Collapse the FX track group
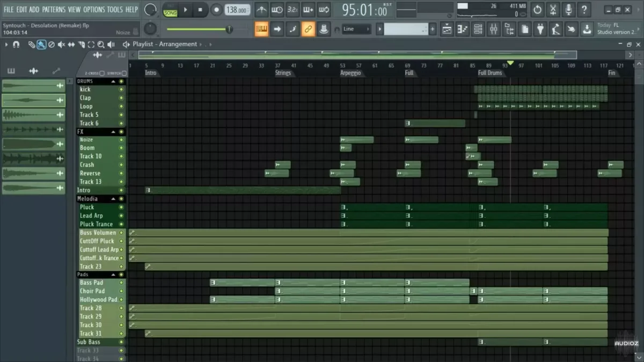Image resolution: width=644 pixels, height=362 pixels. (x=113, y=132)
